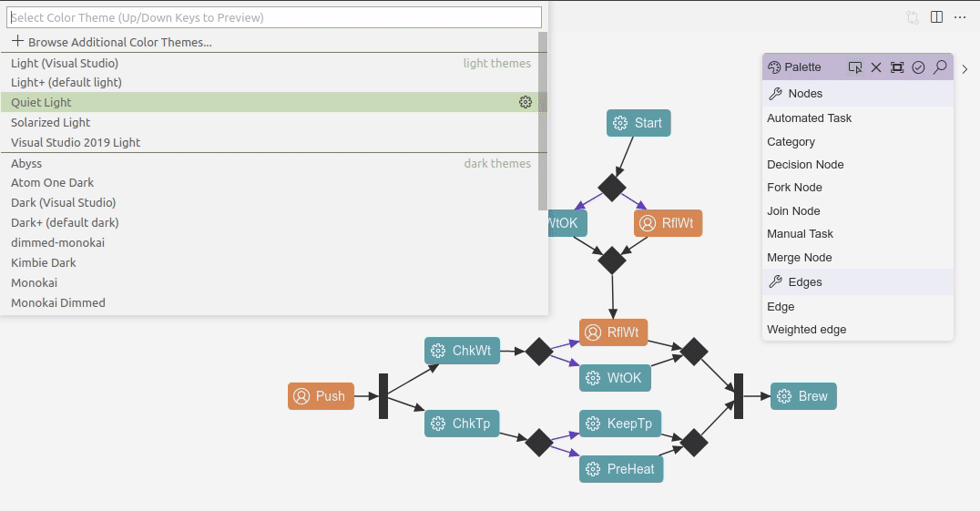The width and height of the screenshot is (980, 511).
Task: Click the Brew task node
Action: 803,396
